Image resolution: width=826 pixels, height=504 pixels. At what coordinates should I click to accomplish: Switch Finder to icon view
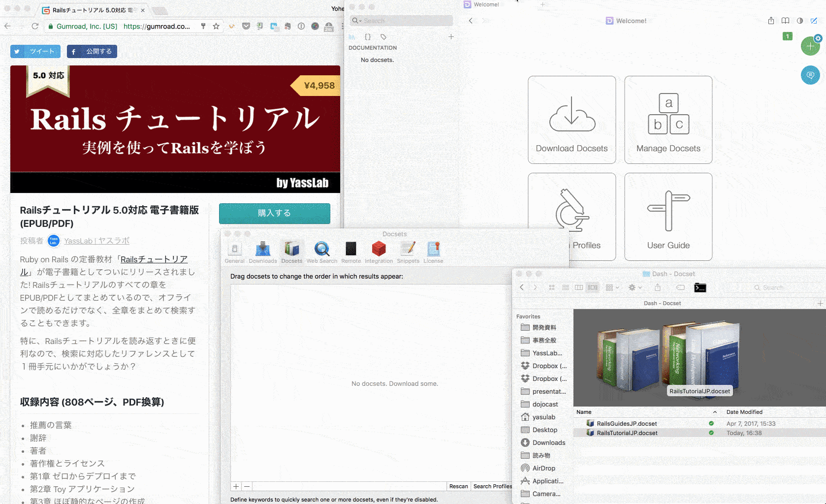(x=552, y=287)
